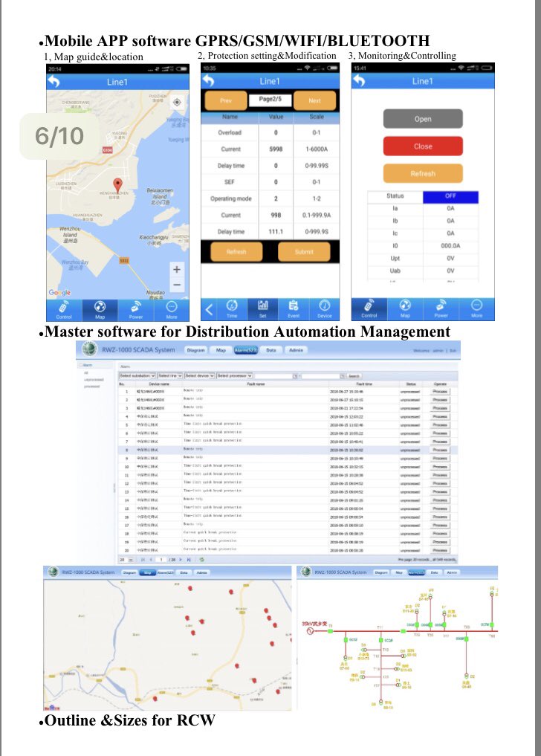Click the I0 reading 000.0A
Viewport: 541px width, 756px height.
tap(451, 246)
